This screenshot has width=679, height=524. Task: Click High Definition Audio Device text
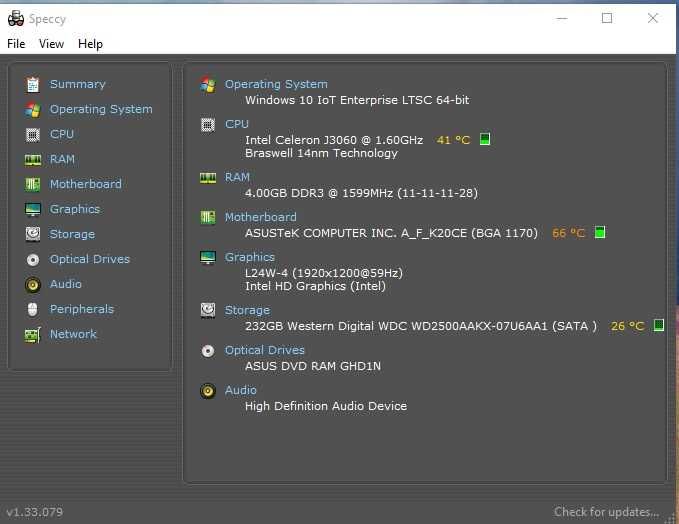tap(326, 406)
